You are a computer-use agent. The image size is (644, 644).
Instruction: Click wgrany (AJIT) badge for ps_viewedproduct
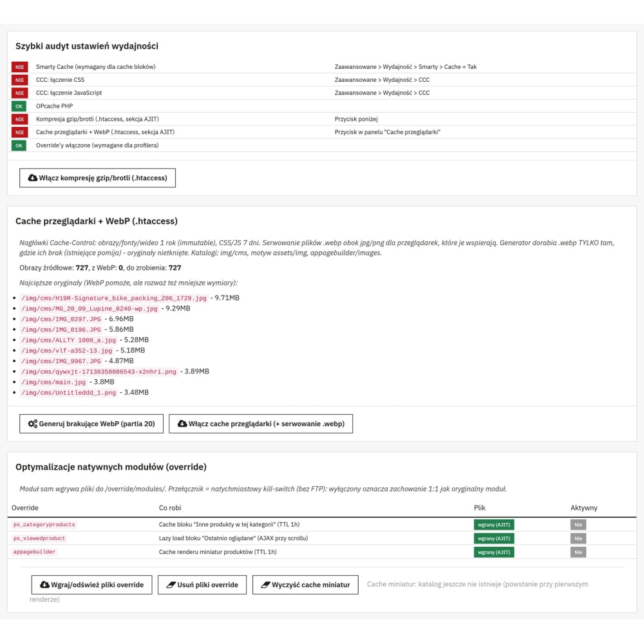tap(494, 538)
